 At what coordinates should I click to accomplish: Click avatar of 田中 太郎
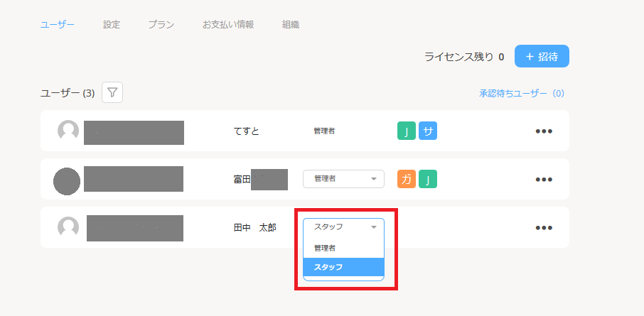pyautogui.click(x=68, y=227)
